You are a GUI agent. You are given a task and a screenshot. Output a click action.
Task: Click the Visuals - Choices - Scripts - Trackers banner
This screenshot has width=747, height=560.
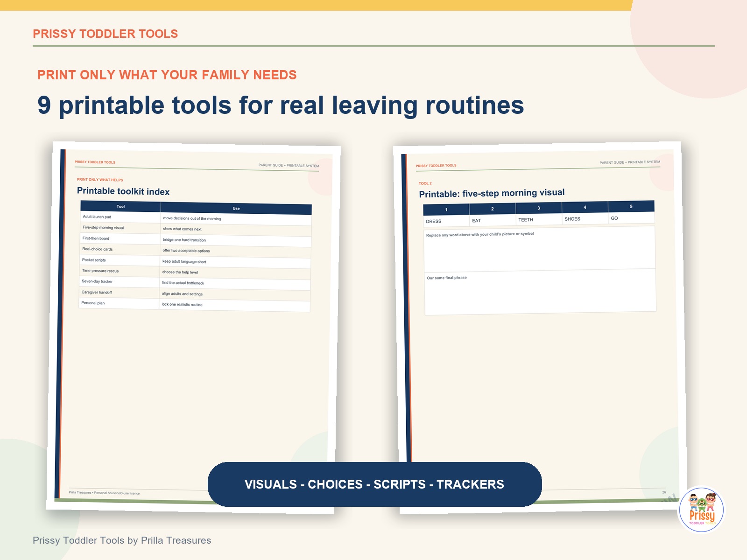tap(374, 484)
